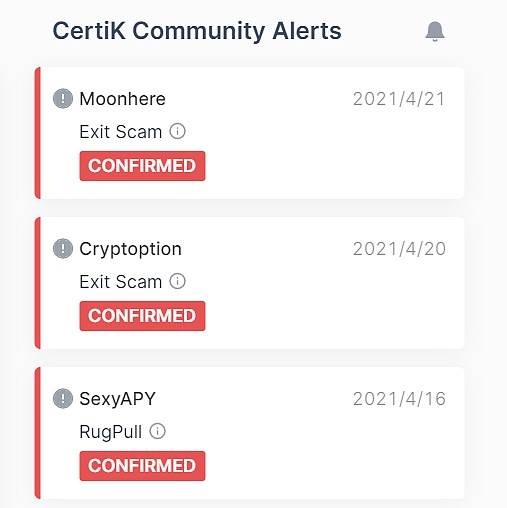Viewport: 507px width, 508px height.
Task: Click the Moonhere Exit Scam label
Action: pyautogui.click(x=121, y=132)
